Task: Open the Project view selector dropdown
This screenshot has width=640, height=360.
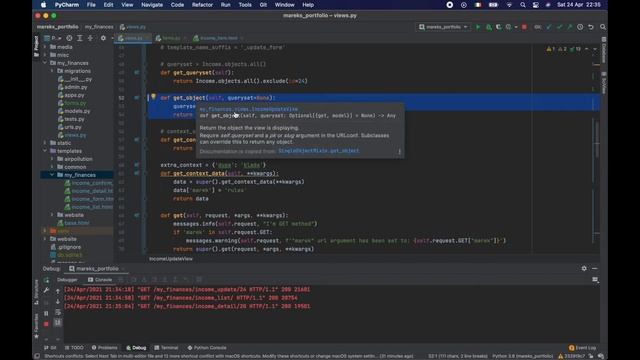Action: point(53,38)
